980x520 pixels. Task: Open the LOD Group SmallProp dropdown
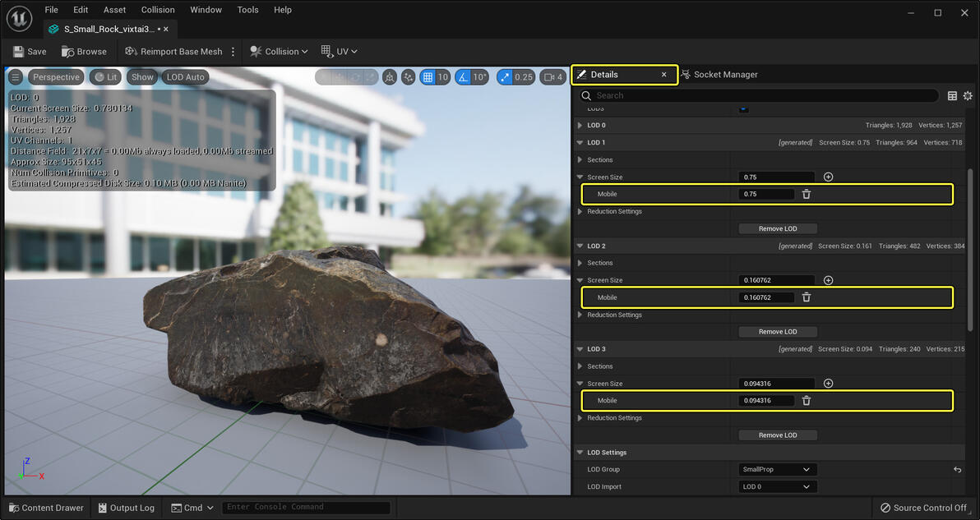click(777, 470)
